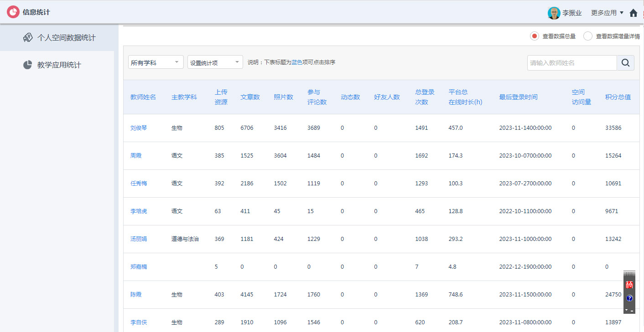Click the dotted drag handle on floating widget

(x=629, y=273)
